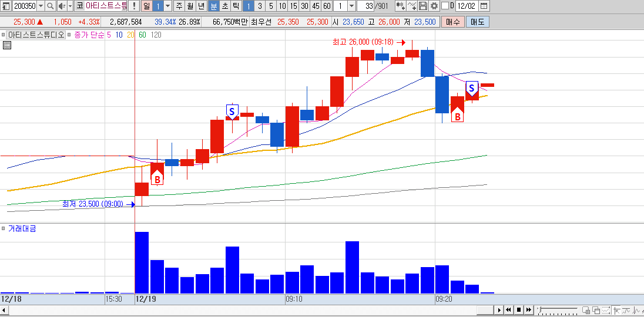Screen dimensions: 644x317
Task: Open the calendar date picker icon
Action: click(484, 6)
